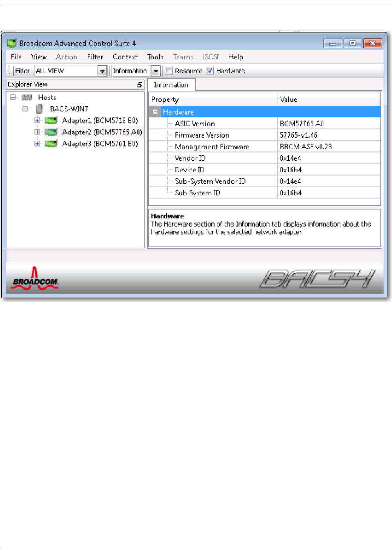Click the Property column header
This screenshot has height=556, width=392.
[x=213, y=99]
